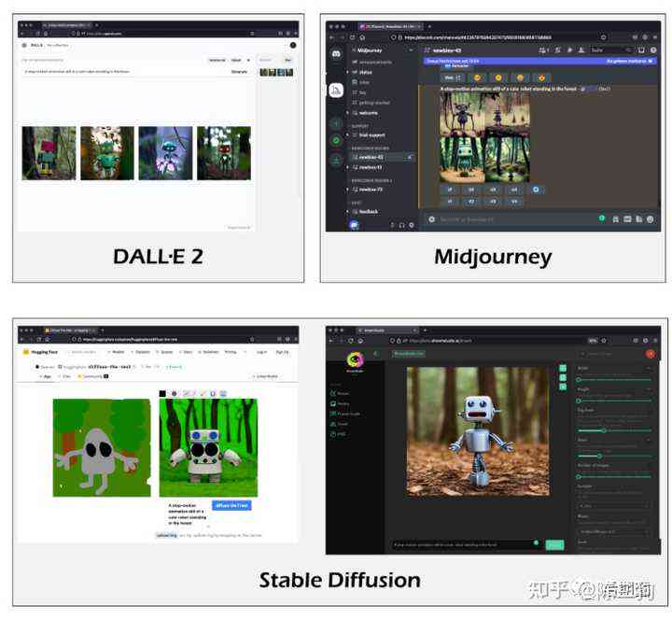Open the GIF picker in Discord message bar
This screenshot has height=619, width=672.
[627, 219]
